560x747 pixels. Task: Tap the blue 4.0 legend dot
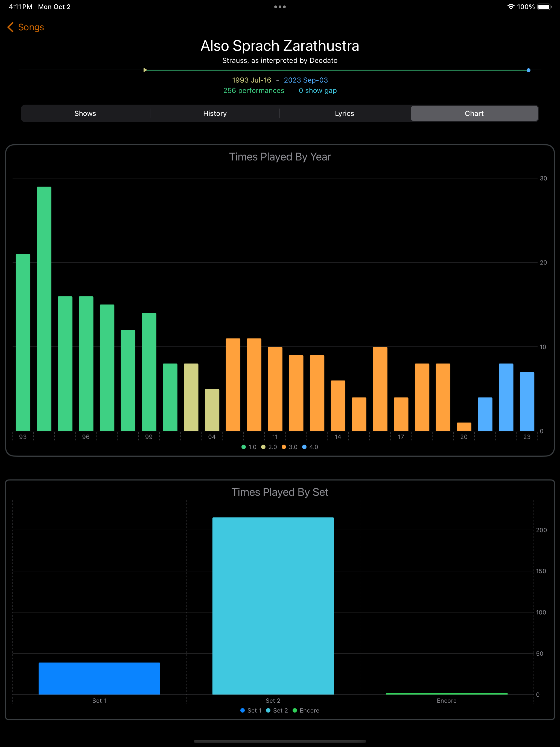pos(304,447)
